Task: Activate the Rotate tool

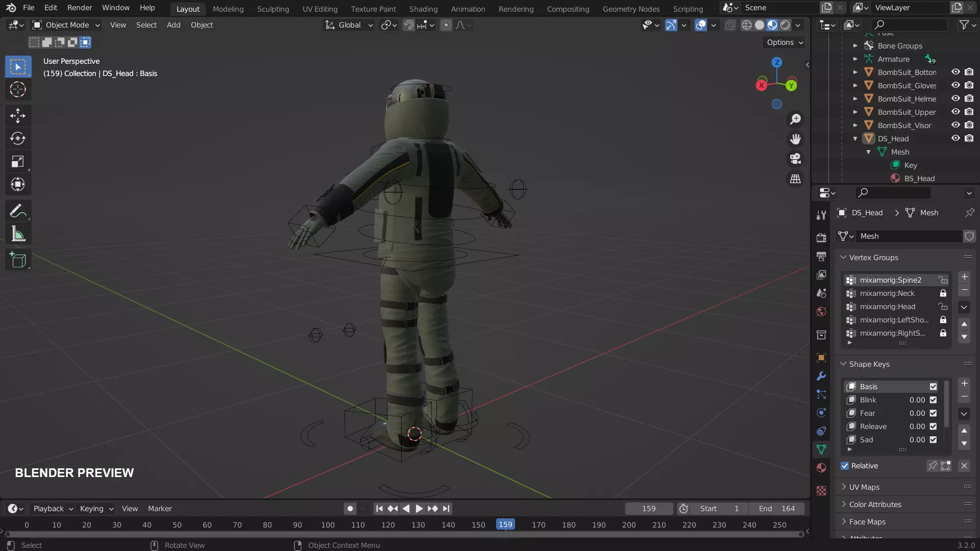Action: point(18,138)
